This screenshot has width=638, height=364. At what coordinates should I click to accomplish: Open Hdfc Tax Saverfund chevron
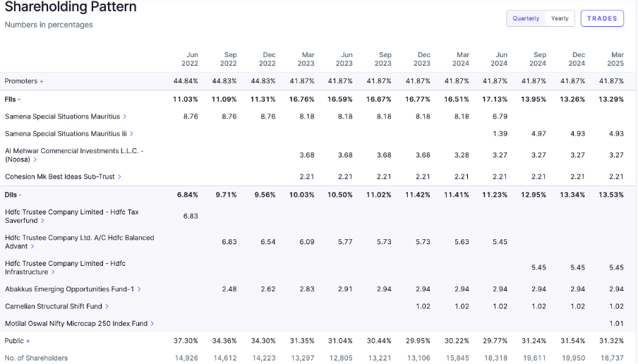click(42, 221)
